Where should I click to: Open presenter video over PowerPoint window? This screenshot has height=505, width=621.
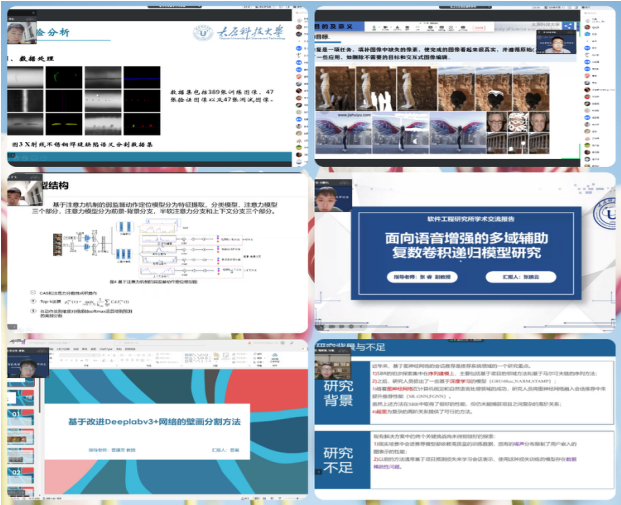point(28,365)
